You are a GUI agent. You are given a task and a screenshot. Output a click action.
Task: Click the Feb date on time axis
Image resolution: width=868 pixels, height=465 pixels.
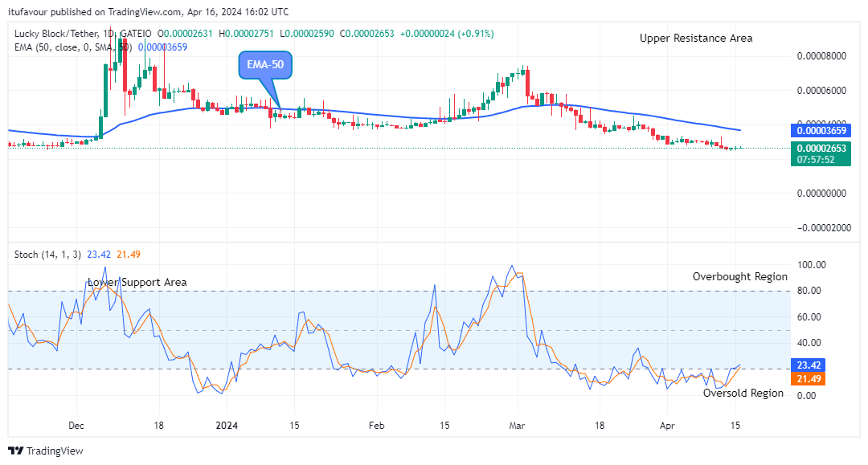click(376, 426)
